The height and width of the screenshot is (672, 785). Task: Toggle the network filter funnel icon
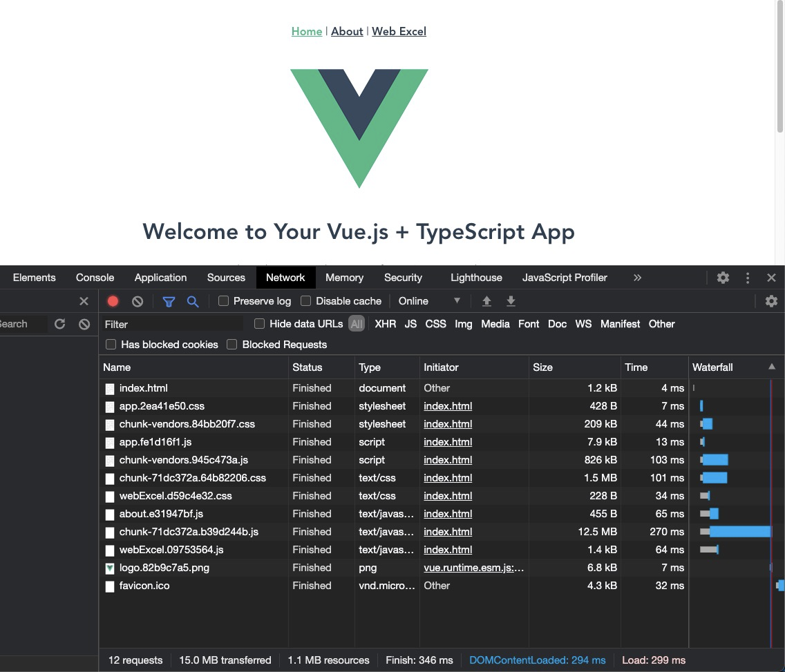pos(169,301)
